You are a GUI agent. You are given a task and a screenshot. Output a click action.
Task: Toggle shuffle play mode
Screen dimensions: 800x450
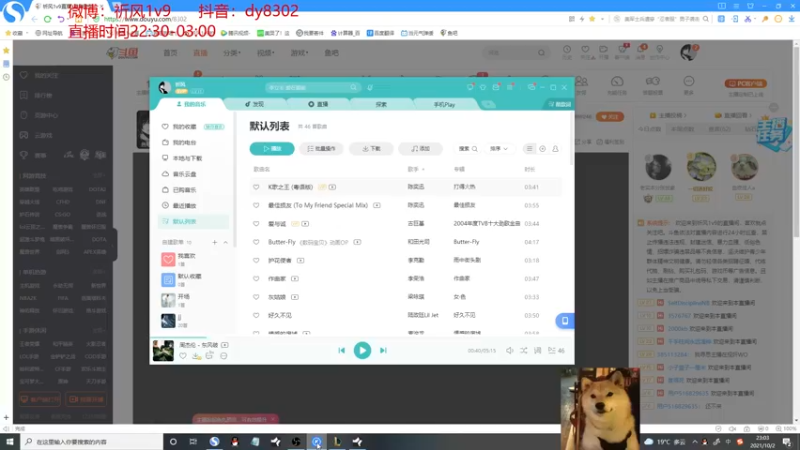point(523,351)
